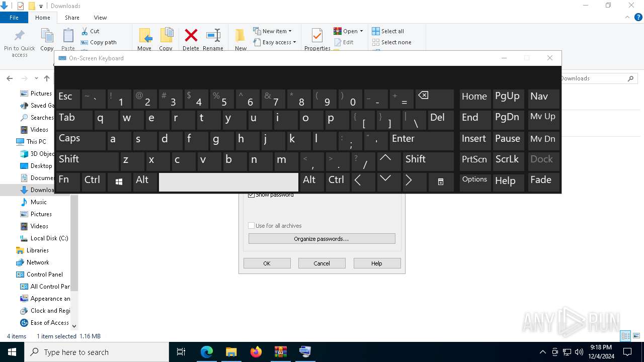Click the Backspace key on the On-Screen Keyboard
644x362 pixels.
tap(435, 99)
